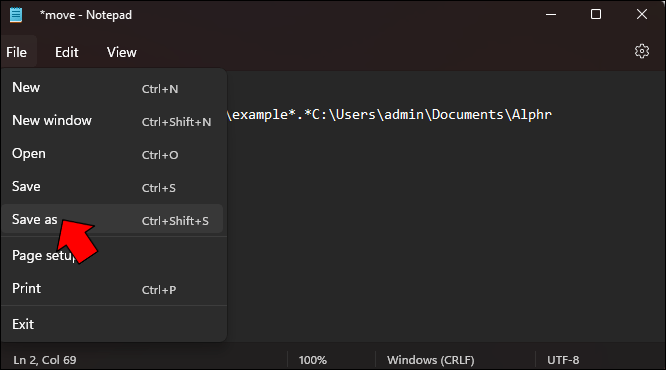Close the Notepad window

point(642,14)
